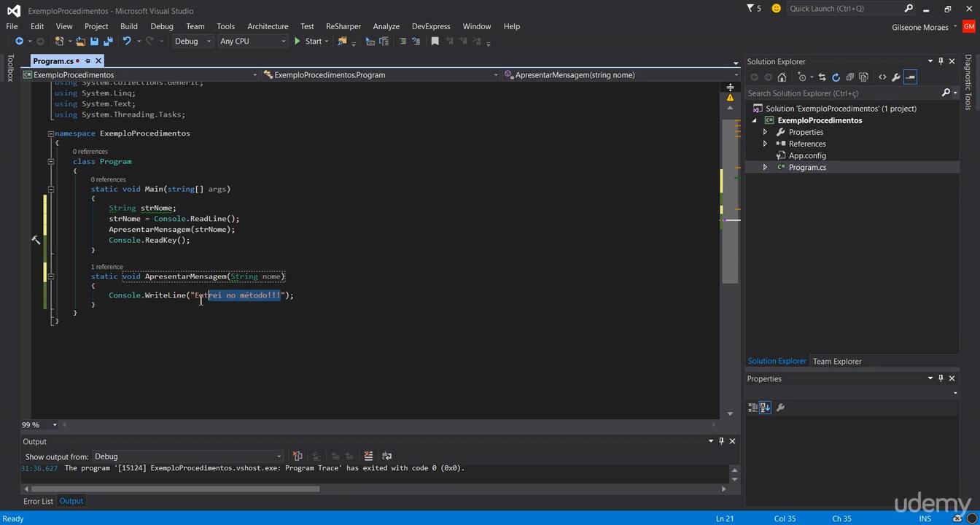Open the ExemploProcedimentos project navigation dropdown
Image resolution: width=980 pixels, height=525 pixels.
[141, 74]
